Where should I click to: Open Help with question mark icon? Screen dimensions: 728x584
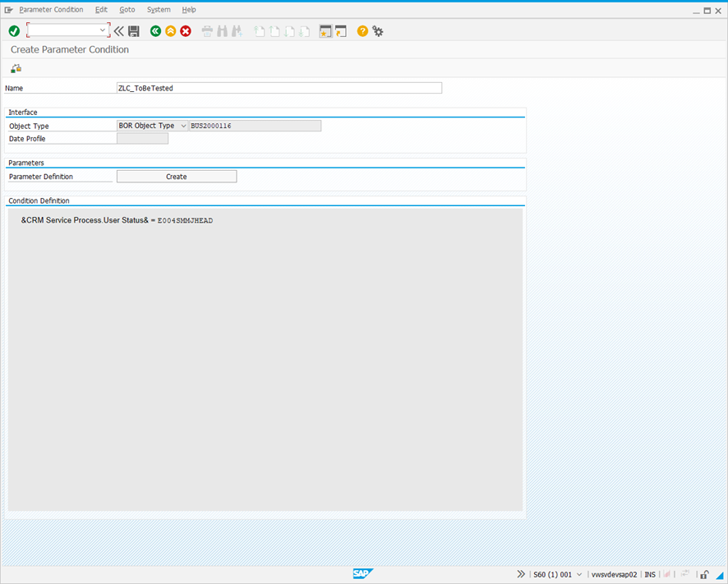(x=362, y=31)
